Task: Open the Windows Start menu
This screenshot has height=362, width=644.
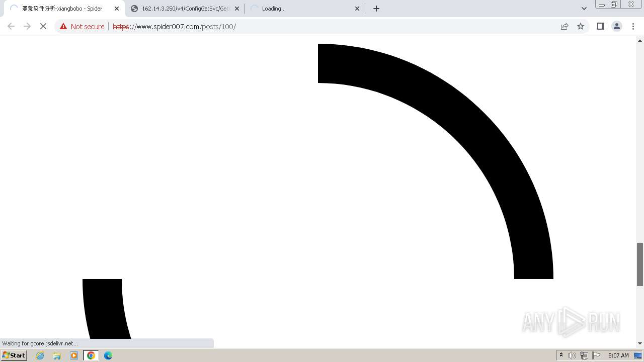Action: pyautogui.click(x=14, y=355)
